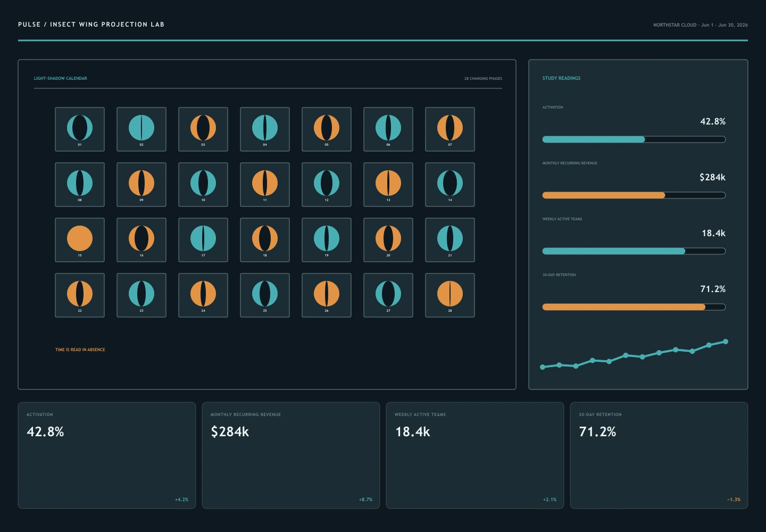Open phase tile 08
This screenshot has height=532, width=766.
click(x=80, y=185)
